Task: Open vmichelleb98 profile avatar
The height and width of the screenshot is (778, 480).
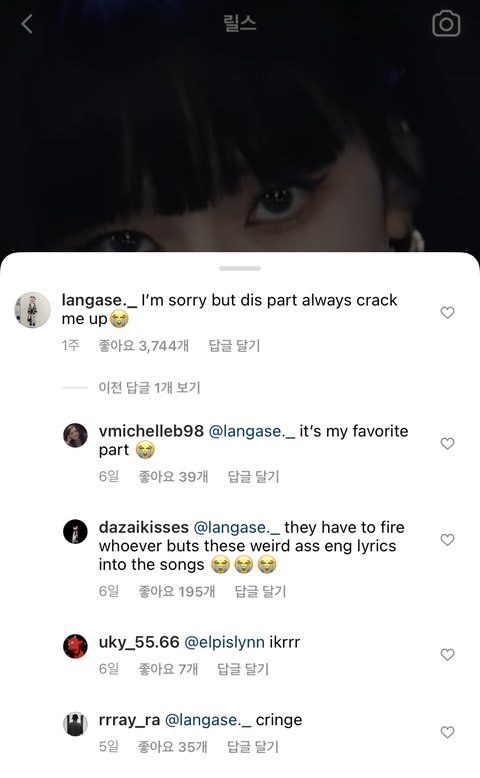Action: coord(75,436)
